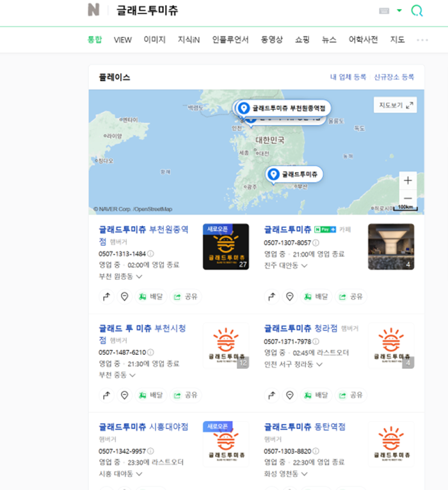This screenshot has height=490, width=448.
Task: Get directions to 청라점 via arrow icon
Action: tap(271, 395)
